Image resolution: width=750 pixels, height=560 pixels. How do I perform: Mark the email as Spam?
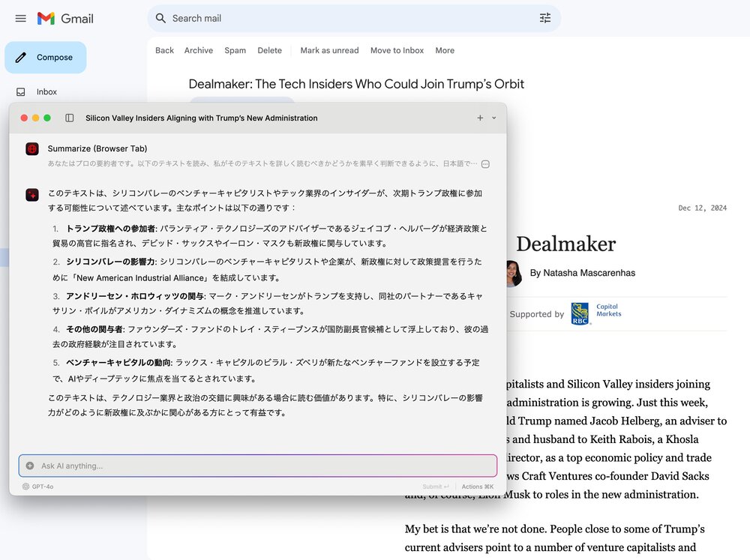235,50
